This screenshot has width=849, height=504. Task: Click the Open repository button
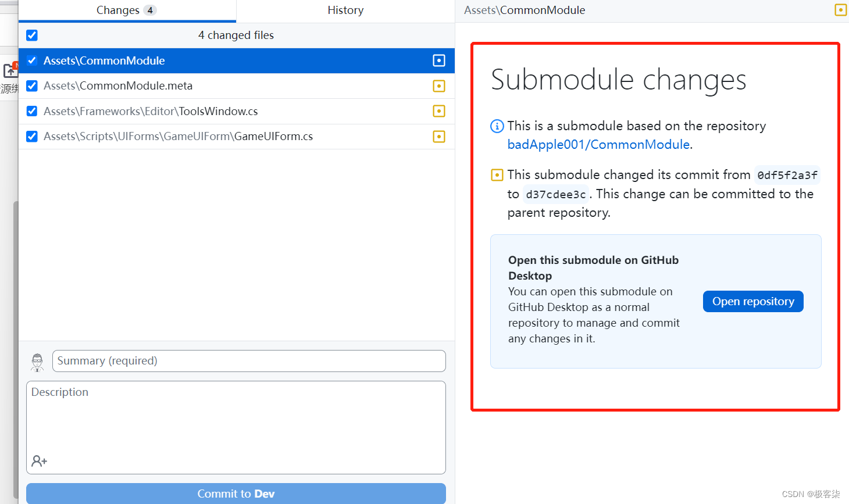point(753,301)
